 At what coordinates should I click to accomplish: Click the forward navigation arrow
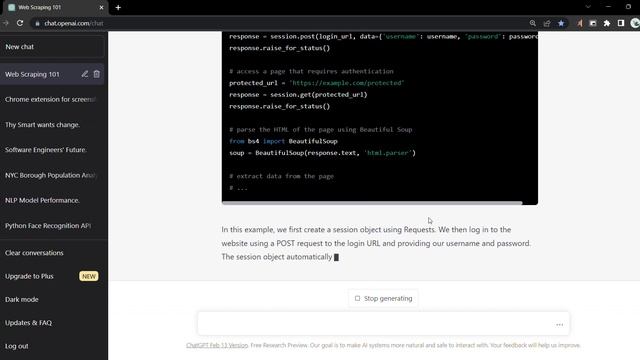point(5,23)
